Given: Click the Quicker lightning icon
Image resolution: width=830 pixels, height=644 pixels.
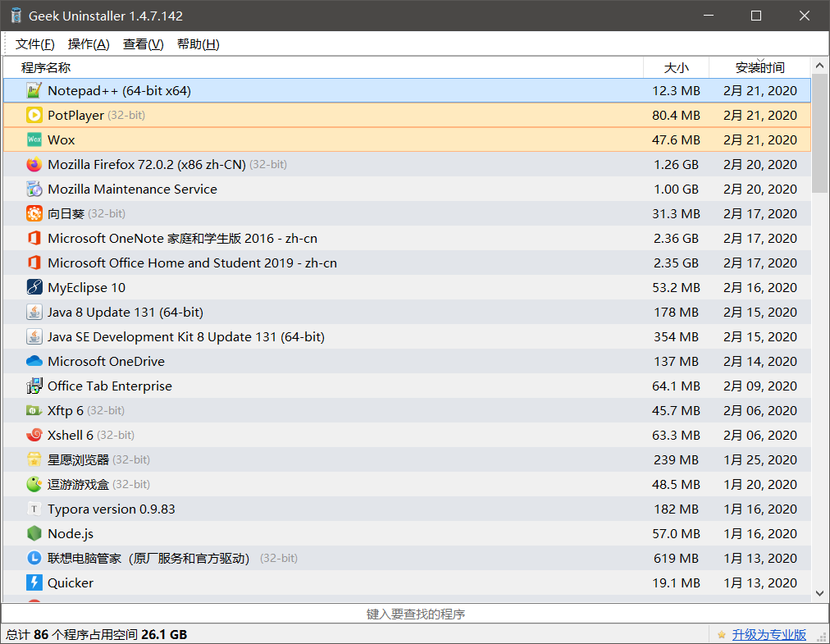Looking at the screenshot, I should click(x=34, y=582).
